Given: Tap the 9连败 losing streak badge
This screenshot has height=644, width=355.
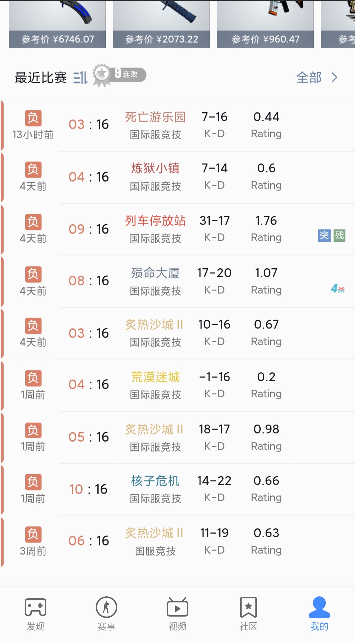Looking at the screenshot, I should click(x=120, y=75).
